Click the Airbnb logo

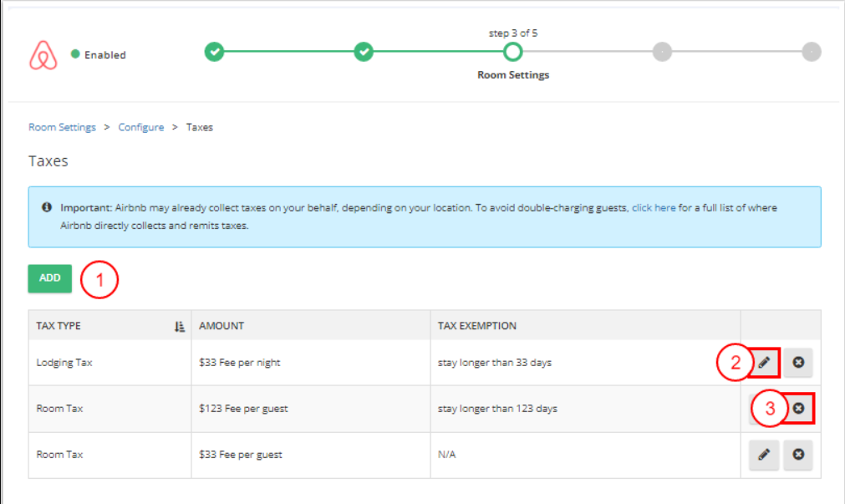43,55
